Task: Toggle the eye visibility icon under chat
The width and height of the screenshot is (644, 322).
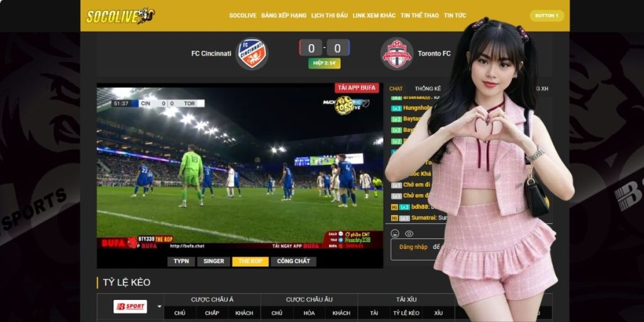Action: pyautogui.click(x=409, y=233)
